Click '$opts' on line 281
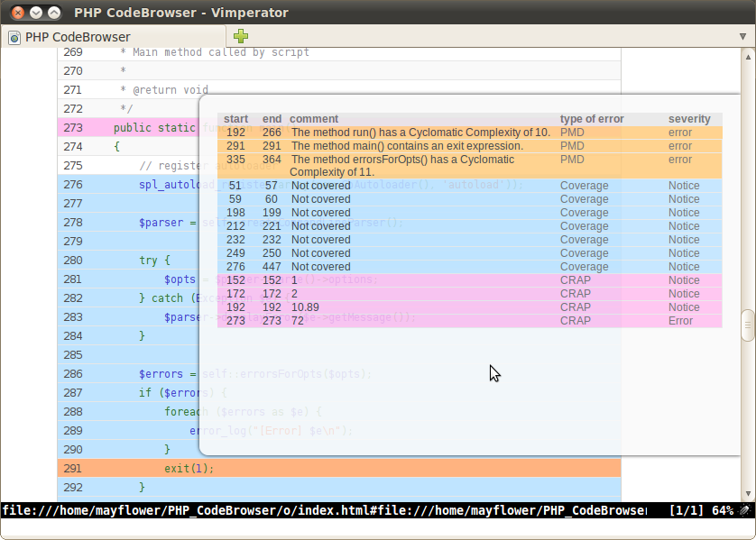Image resolution: width=756 pixels, height=540 pixels. point(180,279)
